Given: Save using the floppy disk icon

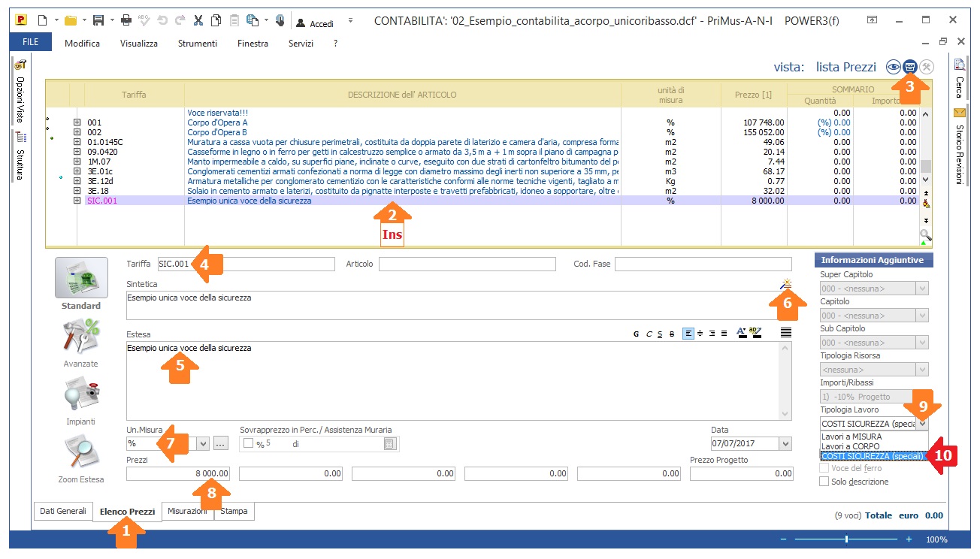Looking at the screenshot, I should 98,21.
